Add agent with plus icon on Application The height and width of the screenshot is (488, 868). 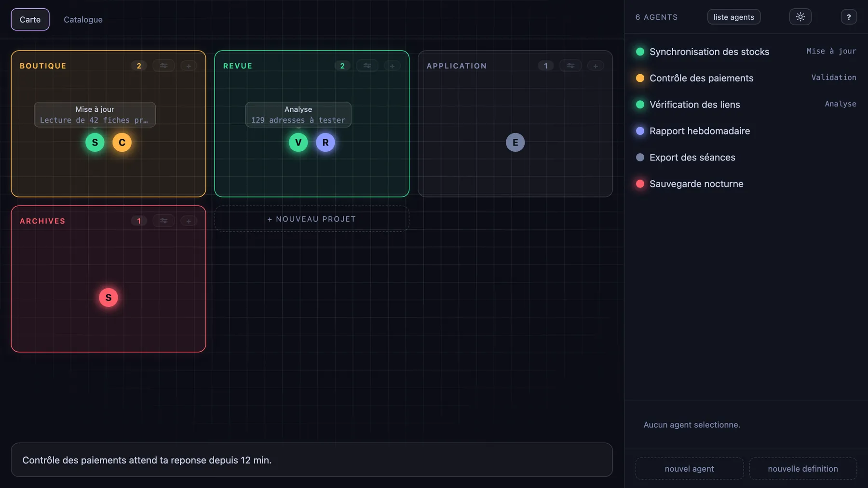point(596,66)
